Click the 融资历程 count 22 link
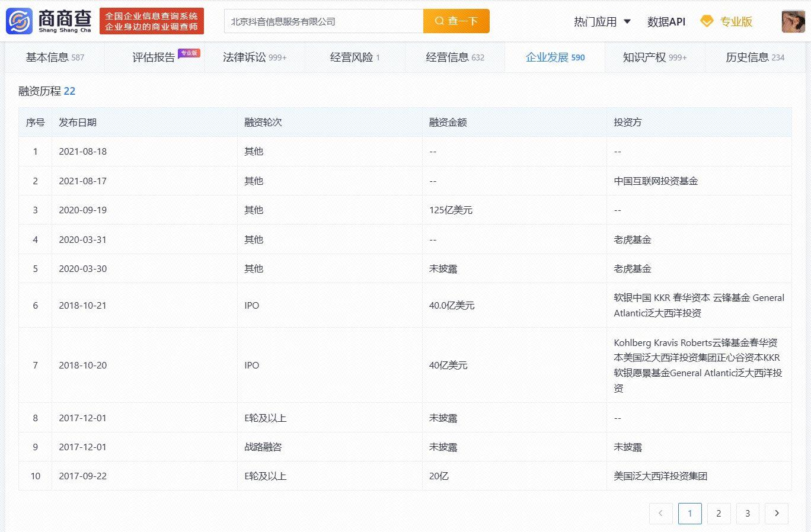This screenshot has width=811, height=532. 70,91
